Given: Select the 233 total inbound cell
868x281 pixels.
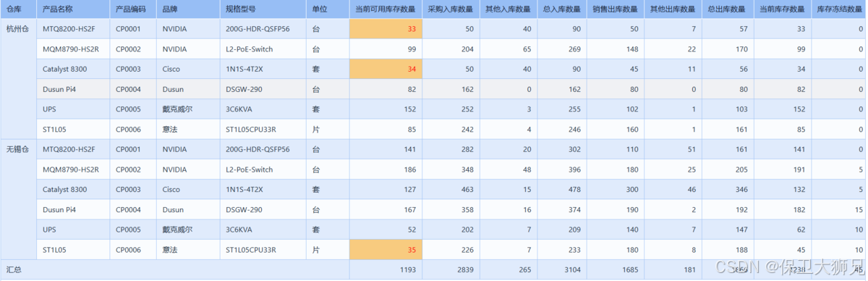Looking at the screenshot, I should (x=561, y=249).
